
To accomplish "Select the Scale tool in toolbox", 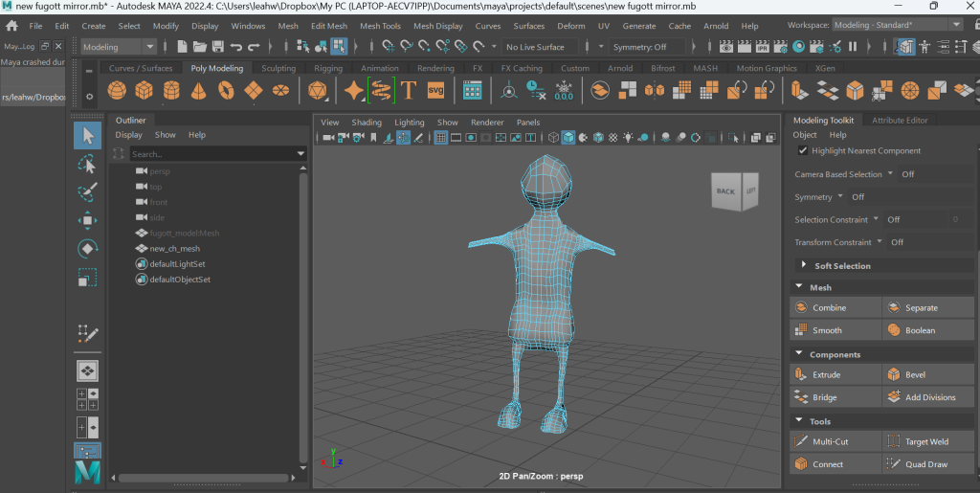I will [x=87, y=277].
